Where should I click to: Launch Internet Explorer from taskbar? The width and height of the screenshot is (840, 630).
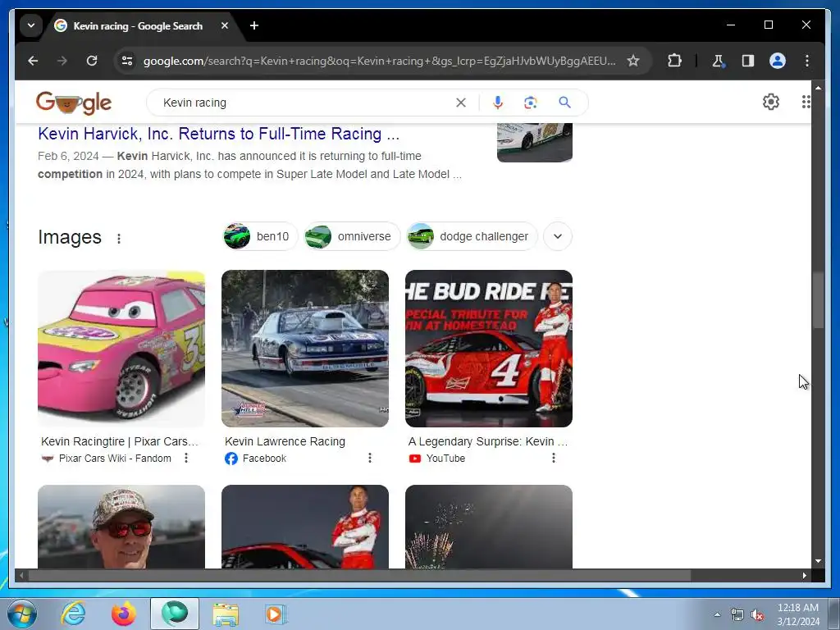coord(73,614)
